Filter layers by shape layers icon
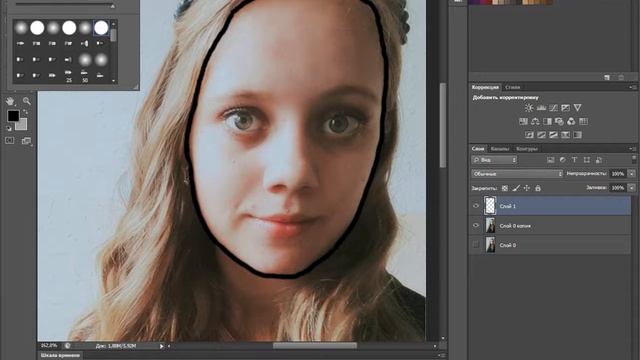Screen dimensions: 640x360 (x=587, y=160)
